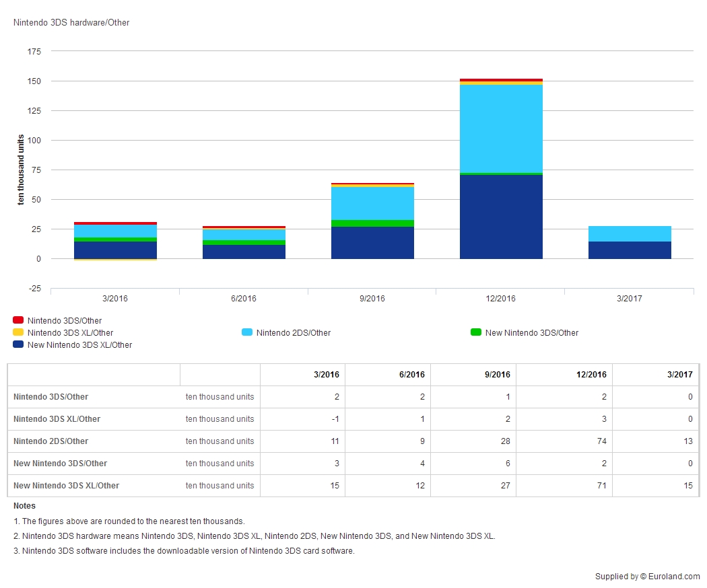Toggle the Nintendo 2DS/Other legend label

tap(294, 333)
